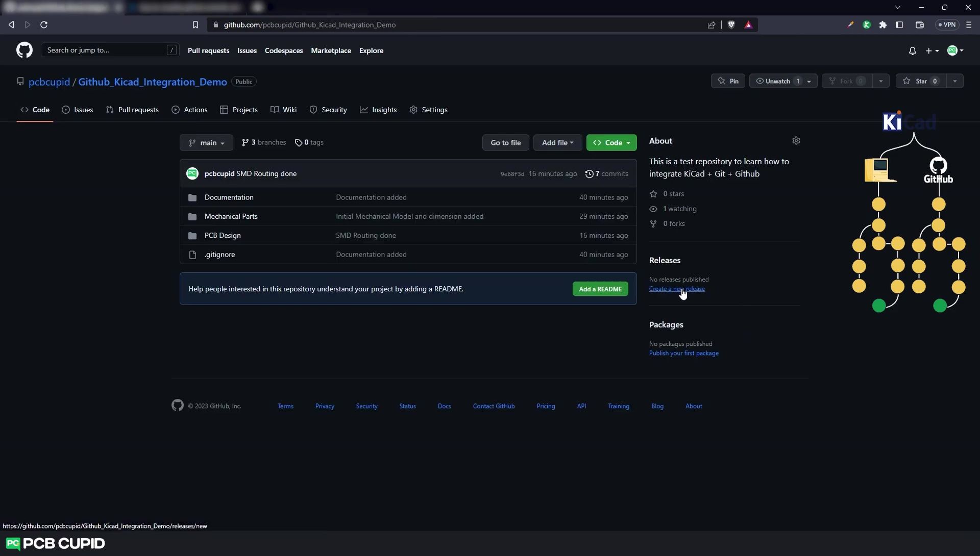The width and height of the screenshot is (980, 556).
Task: Click Go to file button
Action: pos(505,143)
